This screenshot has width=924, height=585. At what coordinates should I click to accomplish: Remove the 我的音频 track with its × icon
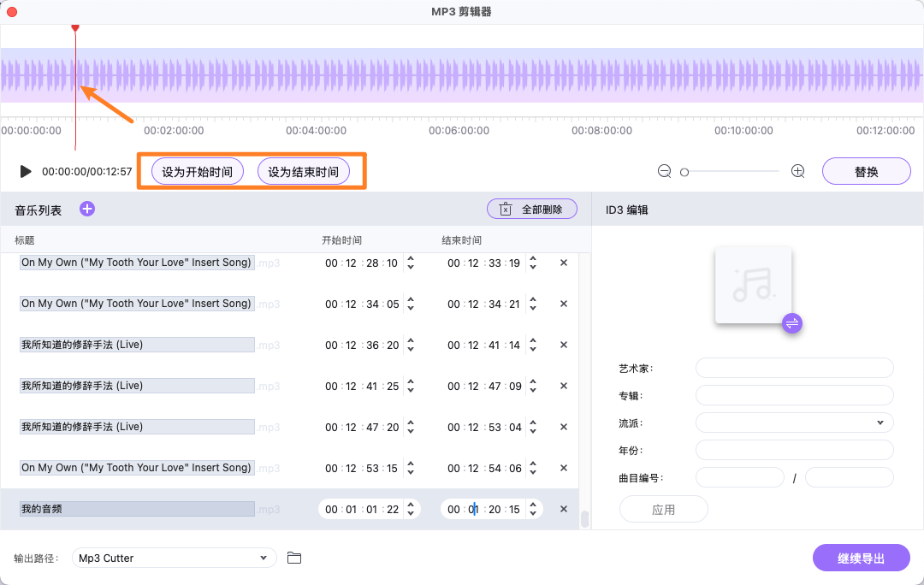(x=563, y=508)
